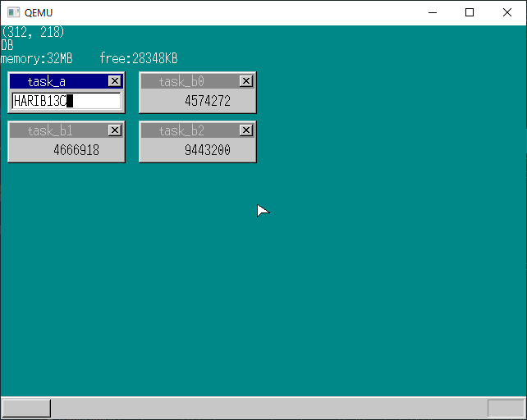527x420 pixels.
Task: Click the HARIB13C text input field
Action: tap(66, 101)
